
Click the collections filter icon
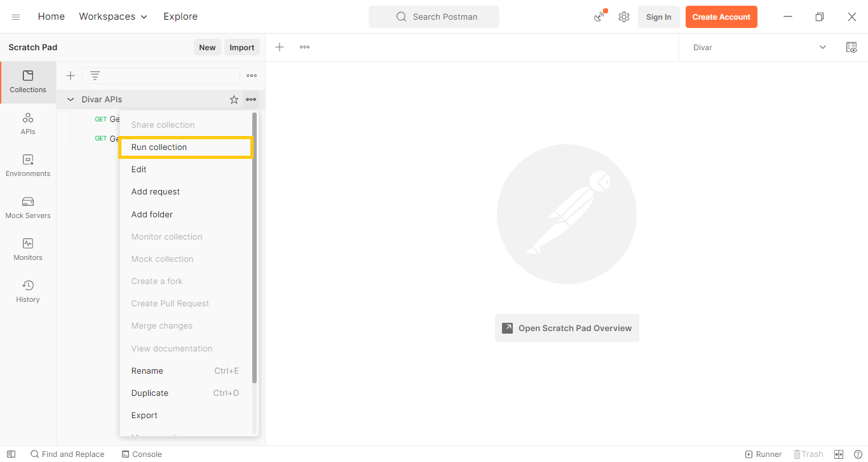(95, 76)
